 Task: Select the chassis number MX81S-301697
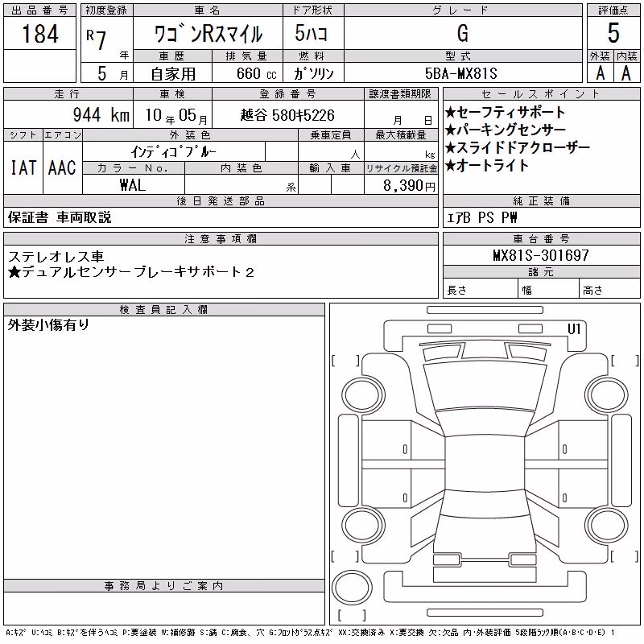coord(541,255)
